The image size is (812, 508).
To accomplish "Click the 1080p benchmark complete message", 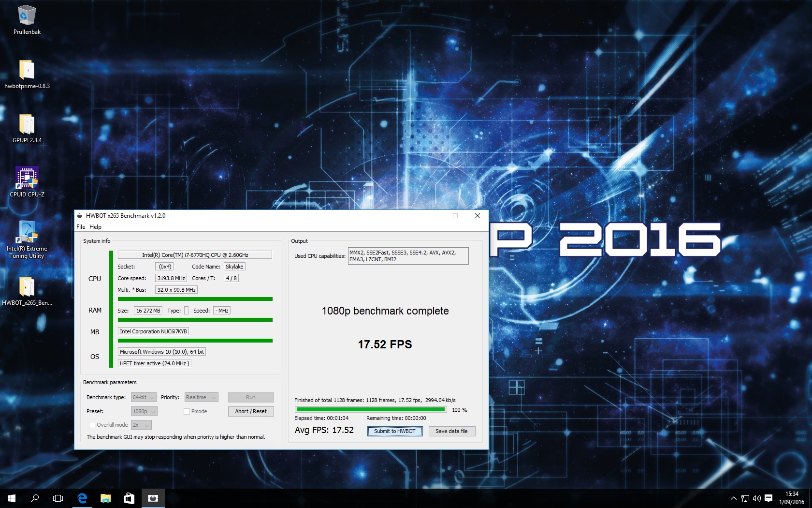I will click(385, 311).
